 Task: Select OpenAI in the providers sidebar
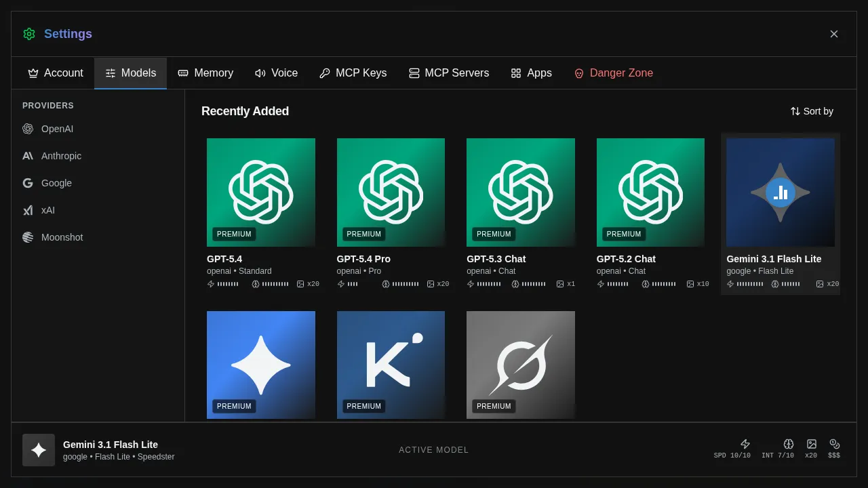(x=57, y=129)
